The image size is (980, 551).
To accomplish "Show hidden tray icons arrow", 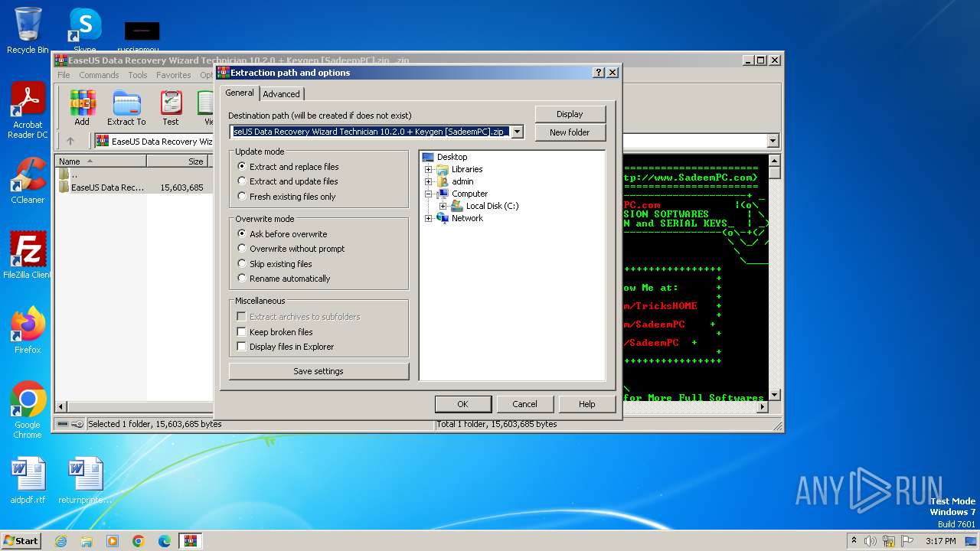I will [x=854, y=541].
